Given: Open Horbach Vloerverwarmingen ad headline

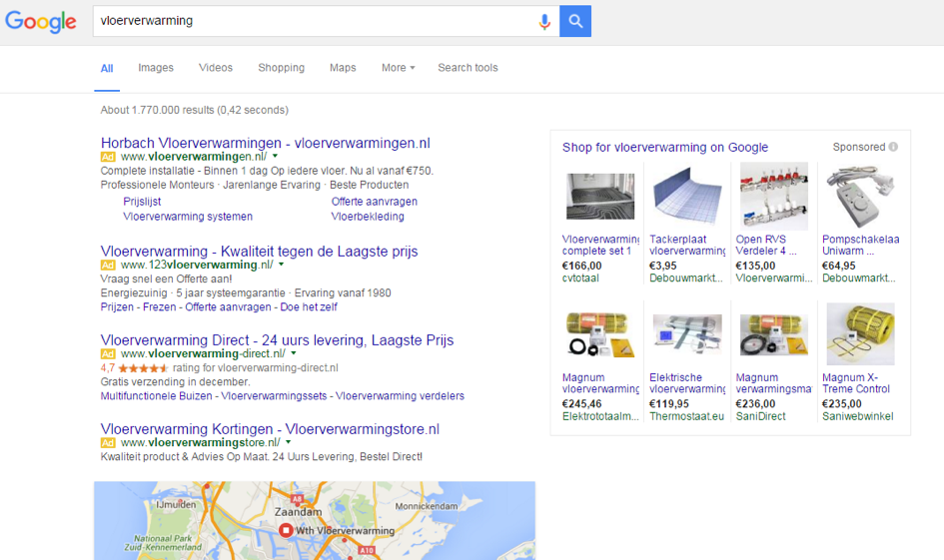Looking at the screenshot, I should (x=265, y=143).
